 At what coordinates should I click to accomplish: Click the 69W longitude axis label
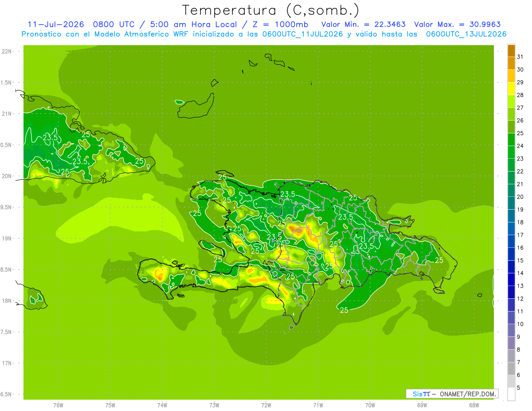click(422, 405)
